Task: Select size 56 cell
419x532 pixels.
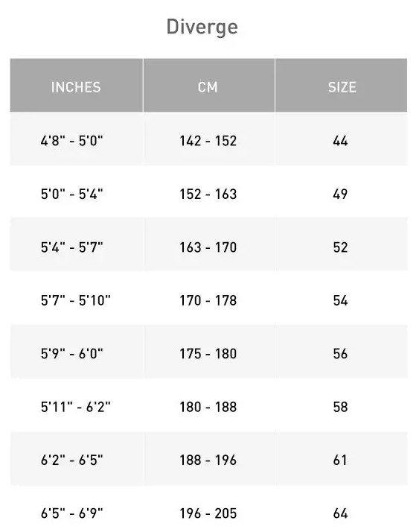Action: click(341, 352)
